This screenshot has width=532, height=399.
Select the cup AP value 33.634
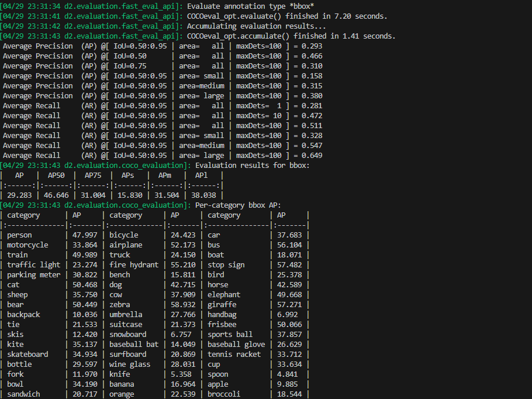tap(289, 364)
